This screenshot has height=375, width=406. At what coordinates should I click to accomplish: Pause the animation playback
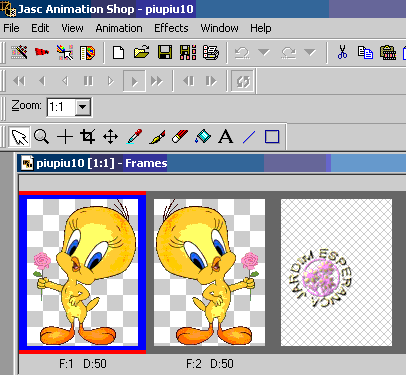(88, 81)
